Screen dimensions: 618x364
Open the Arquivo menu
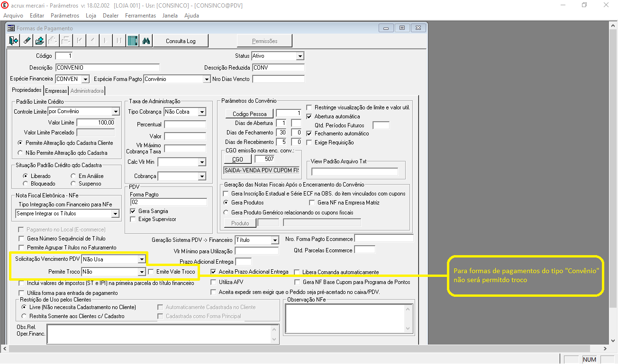(x=13, y=16)
